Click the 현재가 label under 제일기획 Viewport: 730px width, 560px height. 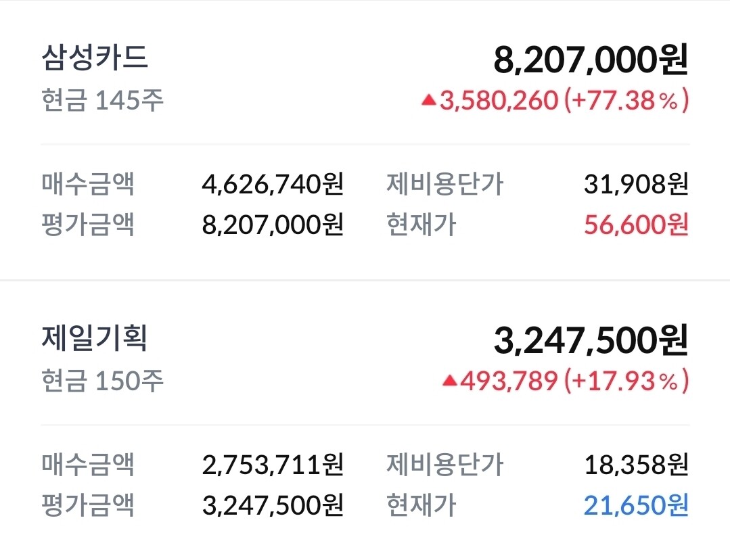pyautogui.click(x=421, y=505)
